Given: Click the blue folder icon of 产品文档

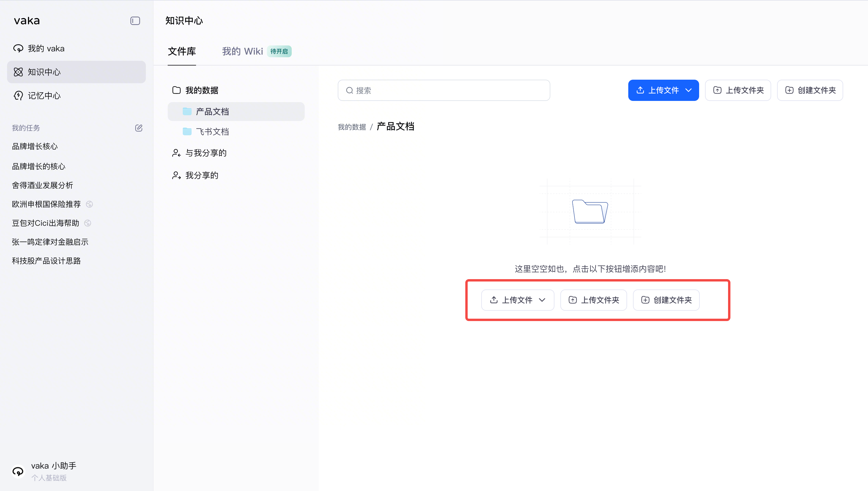Looking at the screenshot, I should pyautogui.click(x=187, y=112).
